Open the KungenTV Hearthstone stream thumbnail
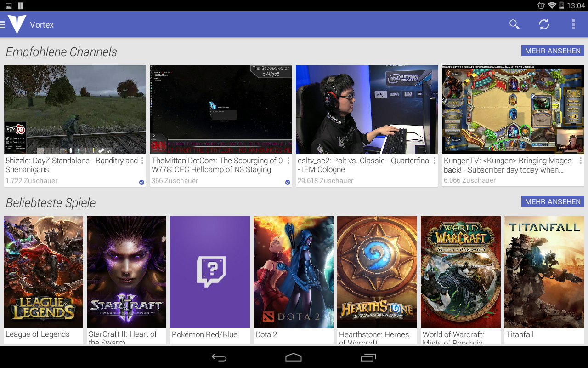588x368 pixels. click(513, 109)
